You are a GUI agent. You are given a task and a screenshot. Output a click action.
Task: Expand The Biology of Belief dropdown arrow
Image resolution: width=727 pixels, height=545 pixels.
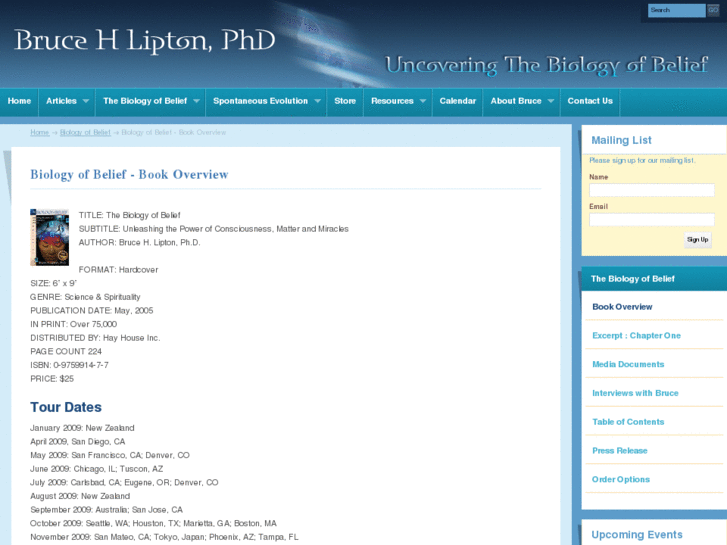tap(196, 101)
